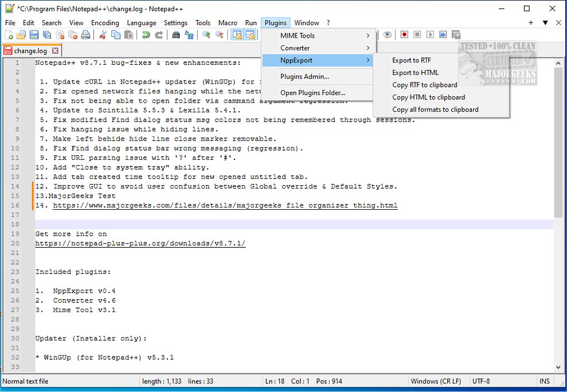Click the Undo arrow icon
Screen dimensions: 567x392
[x=146, y=35]
